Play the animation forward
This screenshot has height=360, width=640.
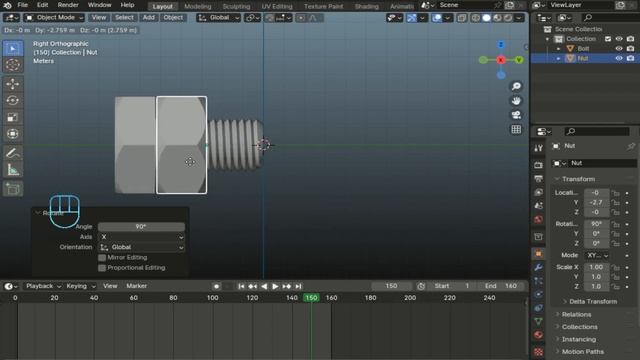click(275, 287)
